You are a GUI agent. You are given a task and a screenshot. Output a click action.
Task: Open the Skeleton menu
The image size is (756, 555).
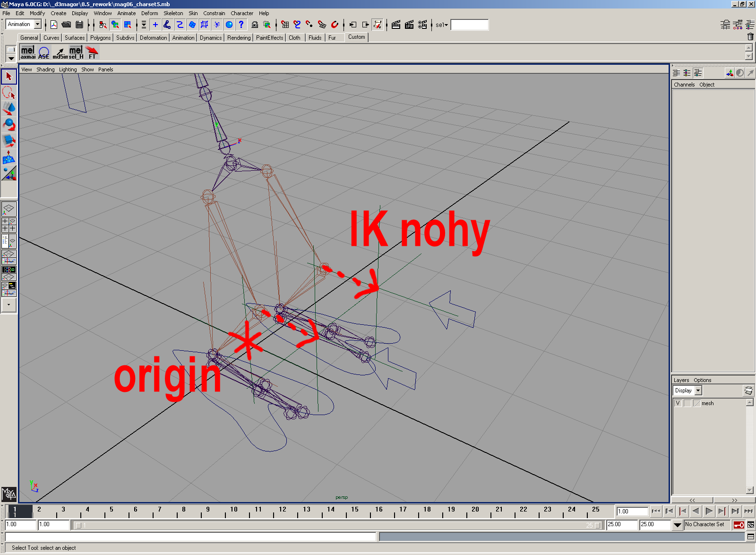(173, 13)
